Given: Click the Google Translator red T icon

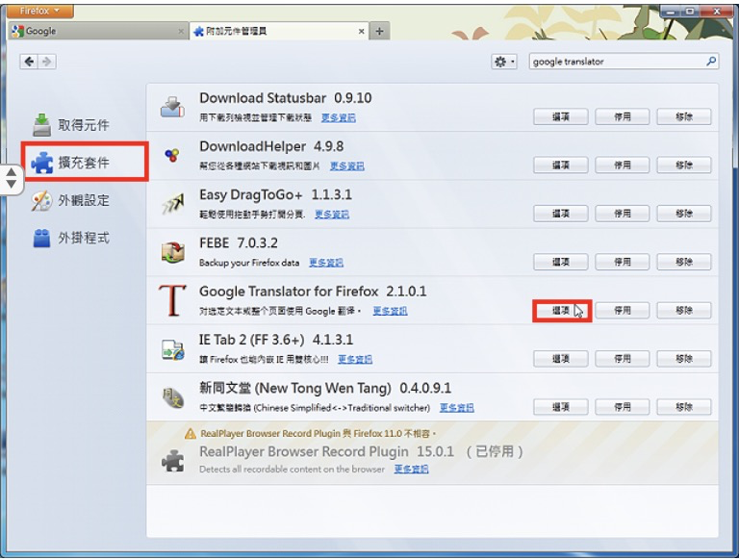Looking at the screenshot, I should tap(172, 300).
